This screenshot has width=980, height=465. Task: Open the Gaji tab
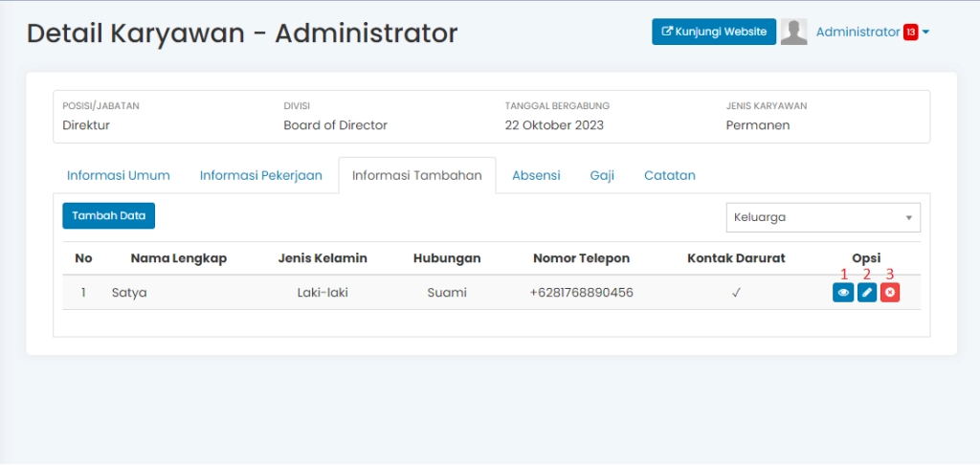point(602,176)
